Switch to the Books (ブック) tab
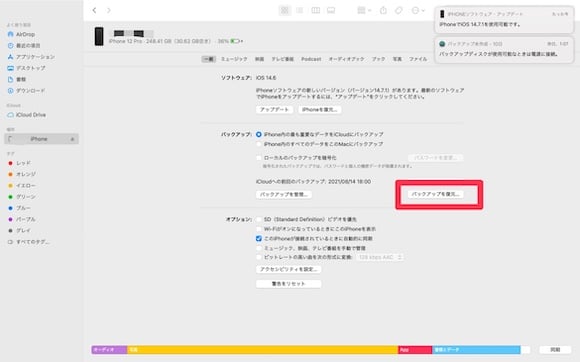This screenshot has height=362, width=580. coord(378,59)
